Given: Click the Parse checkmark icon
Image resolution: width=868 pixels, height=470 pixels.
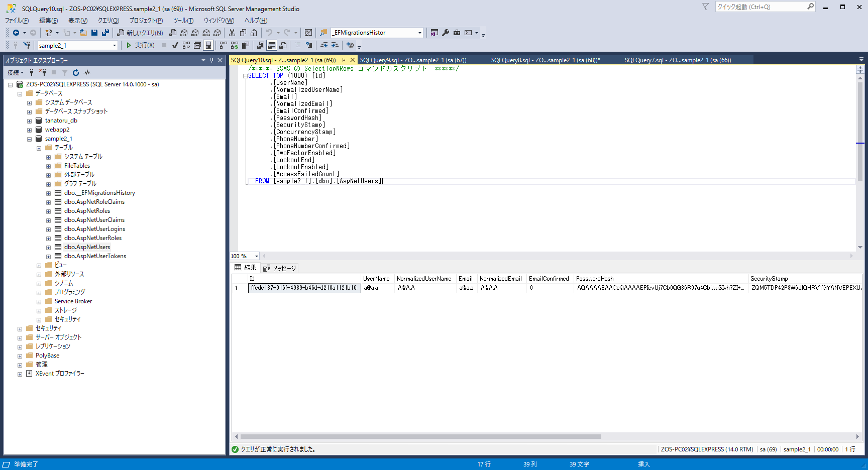Looking at the screenshot, I should [x=175, y=45].
